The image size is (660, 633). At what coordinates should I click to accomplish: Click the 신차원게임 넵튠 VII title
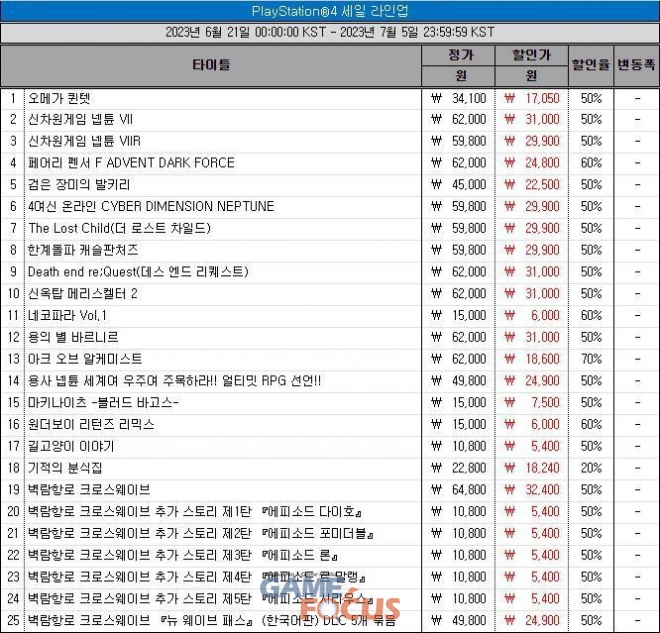click(80, 120)
